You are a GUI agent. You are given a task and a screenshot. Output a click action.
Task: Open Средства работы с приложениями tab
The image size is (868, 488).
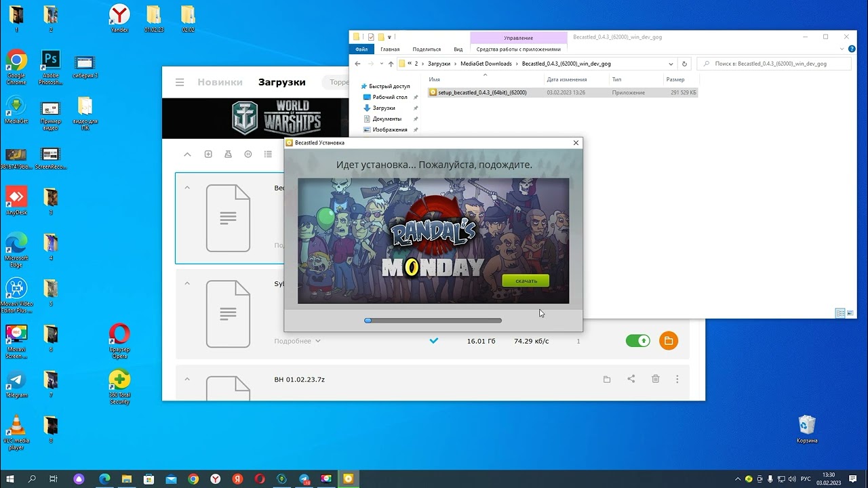point(519,49)
